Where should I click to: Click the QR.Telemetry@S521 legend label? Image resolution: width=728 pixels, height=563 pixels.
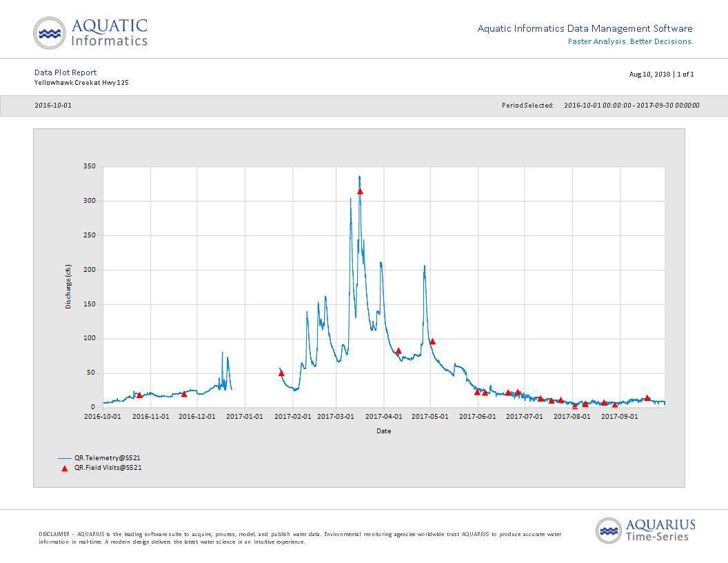108,458
